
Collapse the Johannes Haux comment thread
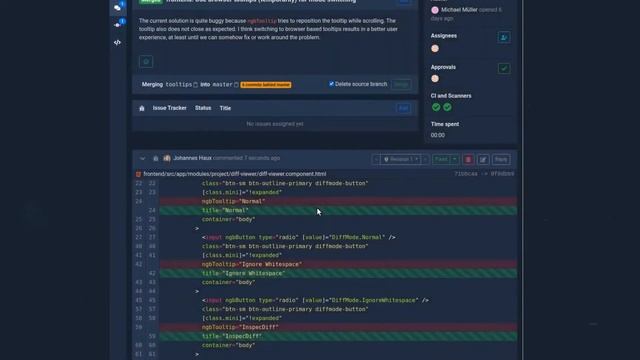click(142, 158)
